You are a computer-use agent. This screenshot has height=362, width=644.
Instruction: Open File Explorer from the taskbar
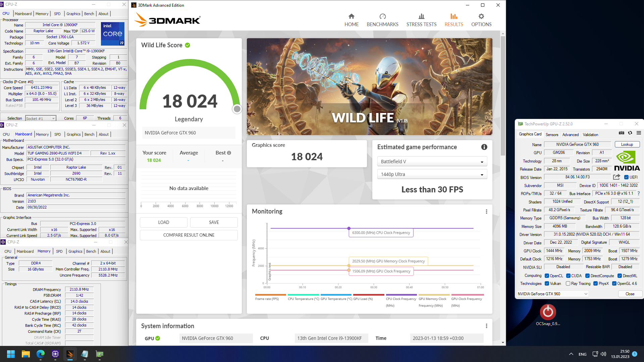point(26,354)
